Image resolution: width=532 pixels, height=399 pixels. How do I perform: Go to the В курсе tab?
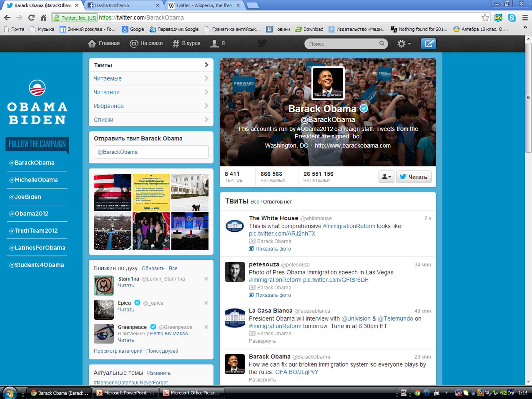pos(186,43)
